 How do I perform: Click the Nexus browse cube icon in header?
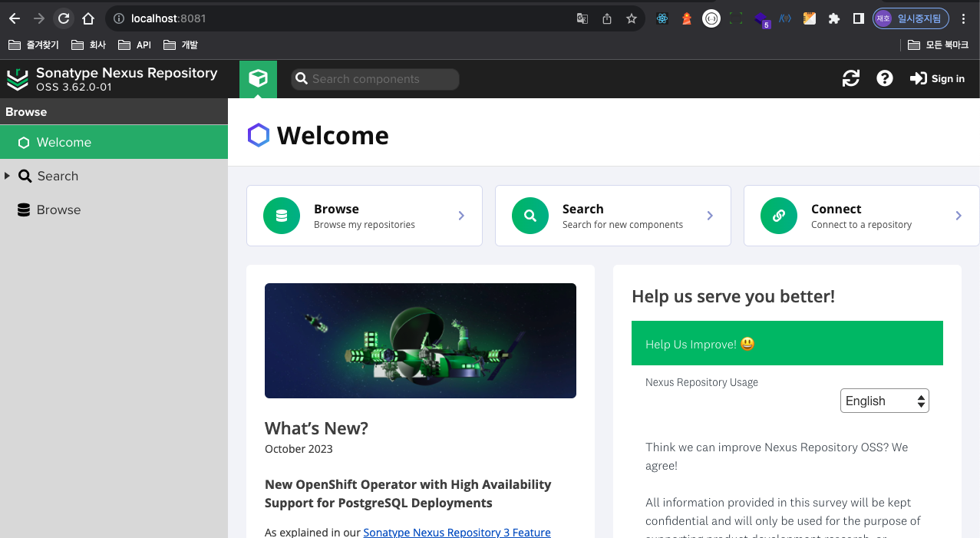(258, 79)
